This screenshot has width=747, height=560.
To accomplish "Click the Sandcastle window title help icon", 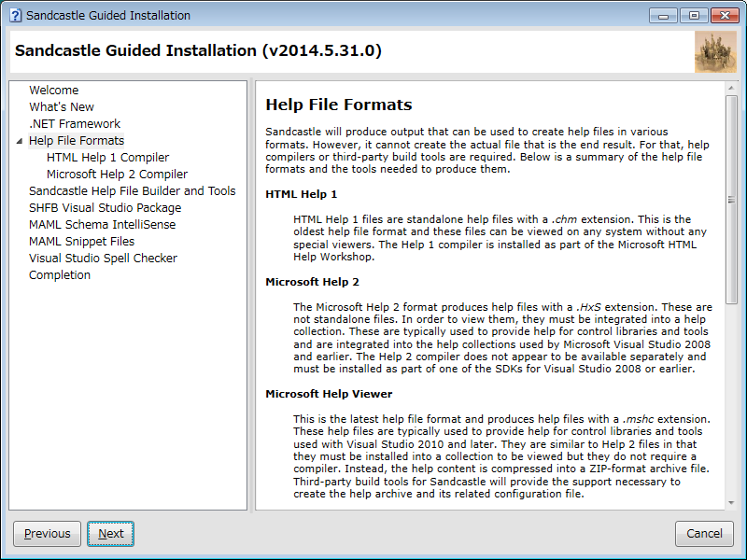I will [15, 15].
